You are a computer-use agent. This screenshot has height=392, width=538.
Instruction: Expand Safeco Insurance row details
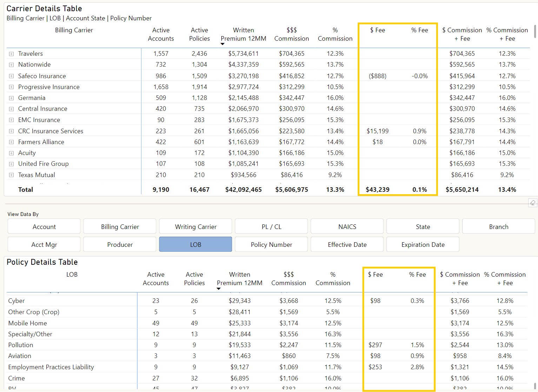[x=12, y=76]
